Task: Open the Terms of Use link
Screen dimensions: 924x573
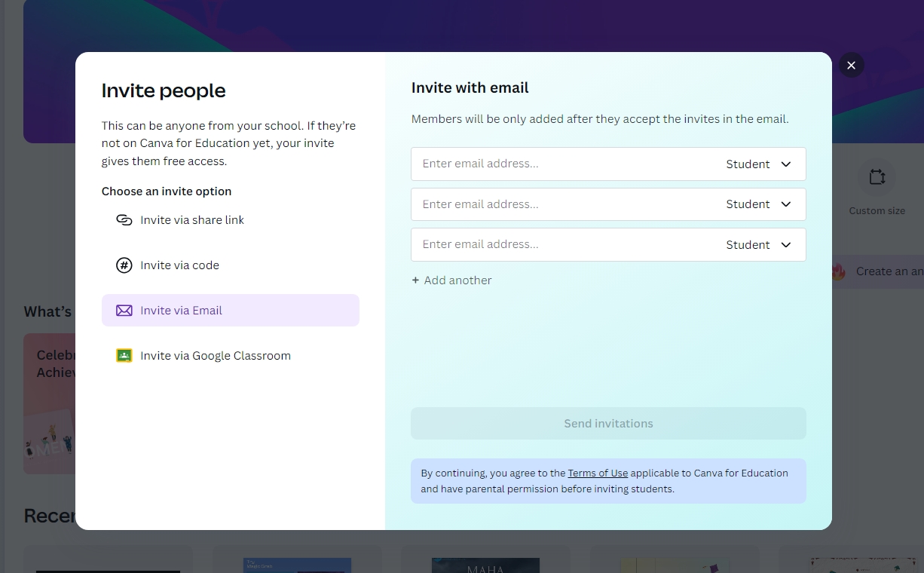Action: pos(598,473)
